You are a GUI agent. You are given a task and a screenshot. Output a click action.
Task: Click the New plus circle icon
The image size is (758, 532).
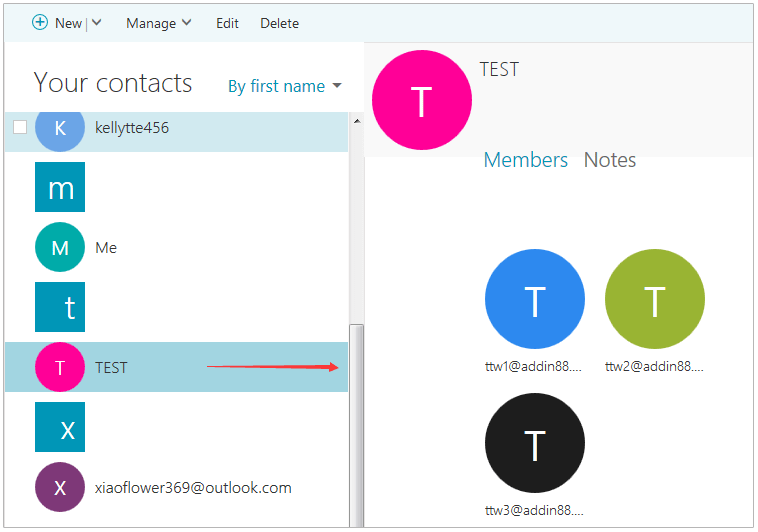click(40, 22)
